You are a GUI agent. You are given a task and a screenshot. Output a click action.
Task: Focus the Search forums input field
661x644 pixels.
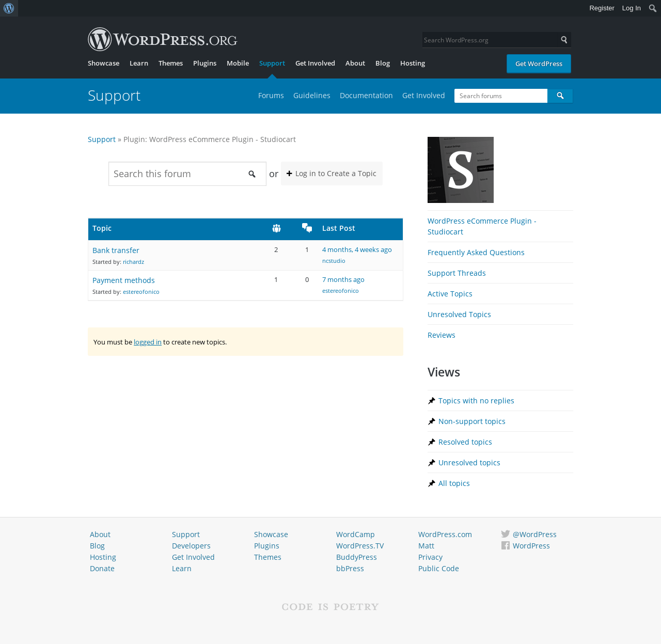click(501, 96)
